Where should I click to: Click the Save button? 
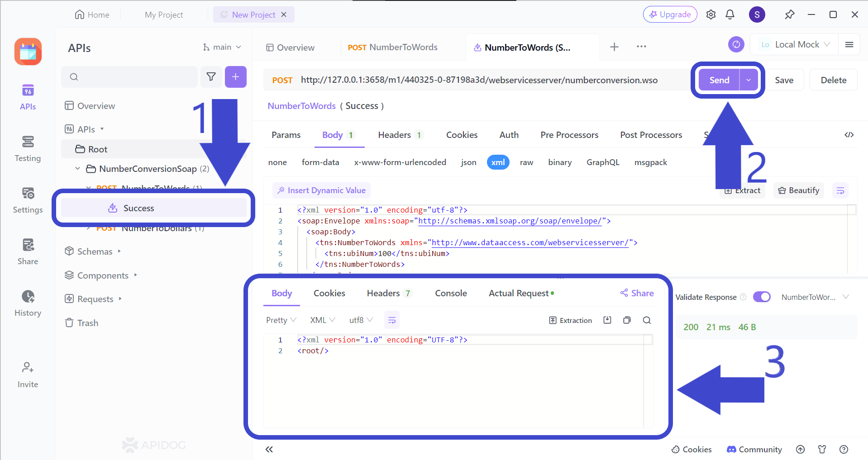coord(784,80)
